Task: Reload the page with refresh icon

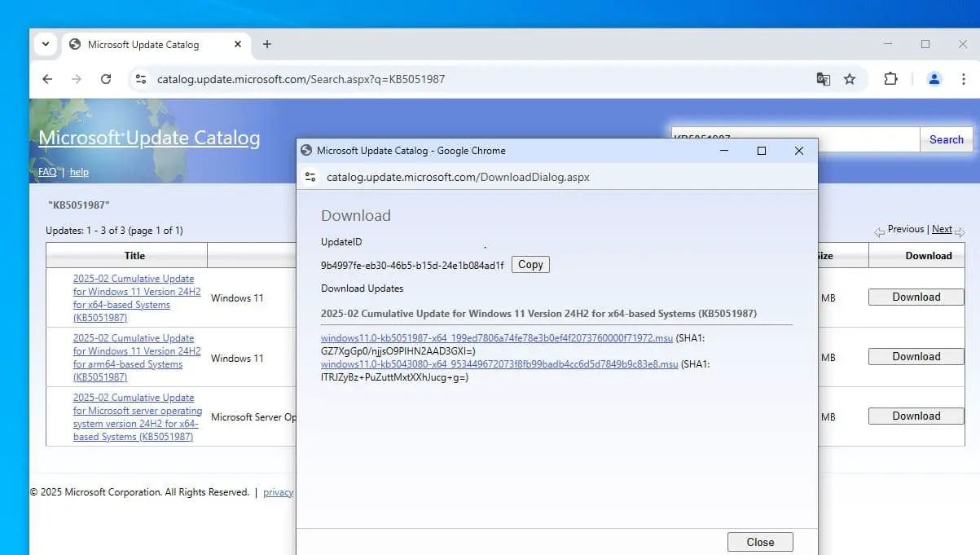Action: point(106,79)
